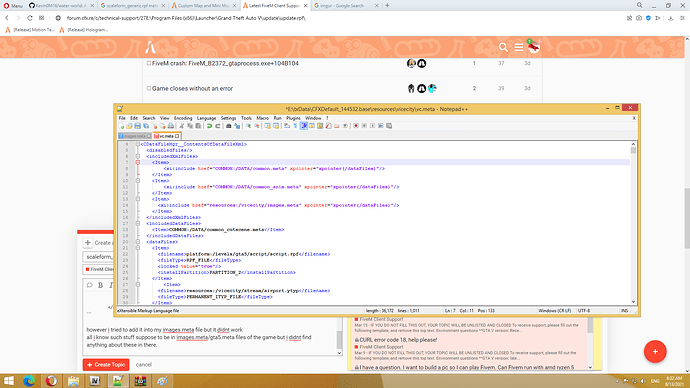
Task: Close the vc.meta tab using its close box
Action: [177, 136]
